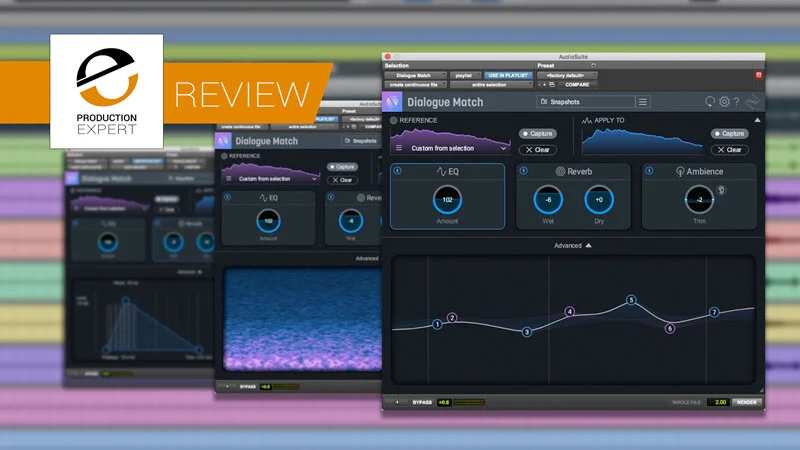Click Snapshots field in middle window
Screen dimensions: 800x450
pyautogui.click(x=361, y=141)
